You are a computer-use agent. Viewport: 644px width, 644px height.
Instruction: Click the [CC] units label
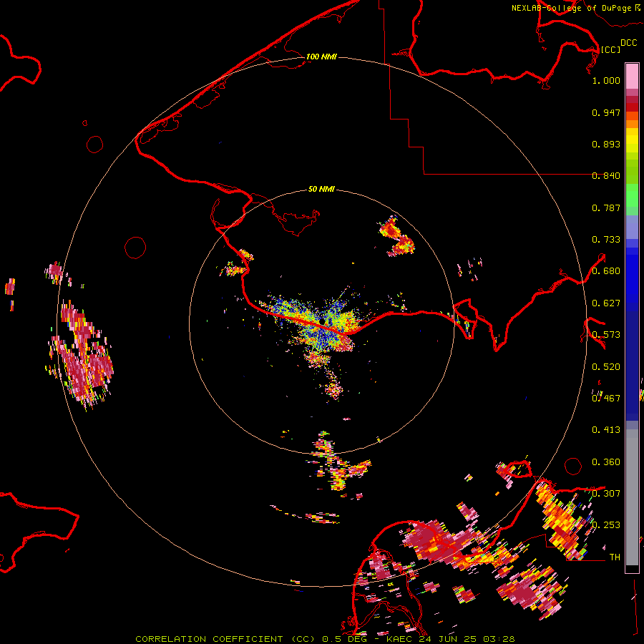pyautogui.click(x=610, y=49)
